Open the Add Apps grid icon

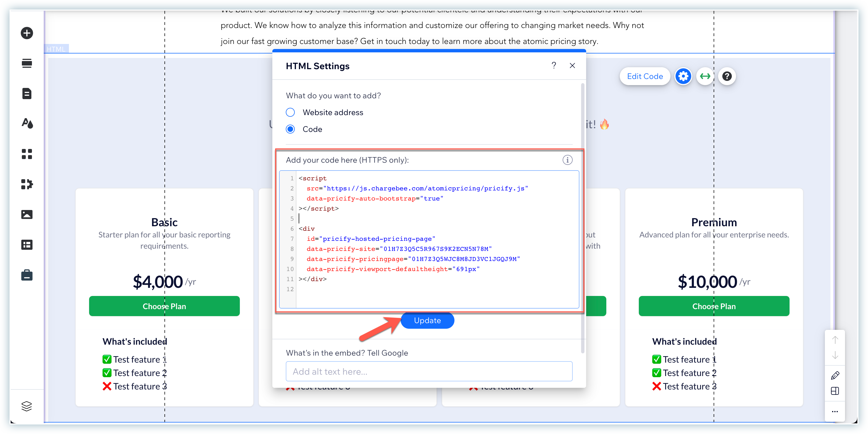pyautogui.click(x=27, y=154)
